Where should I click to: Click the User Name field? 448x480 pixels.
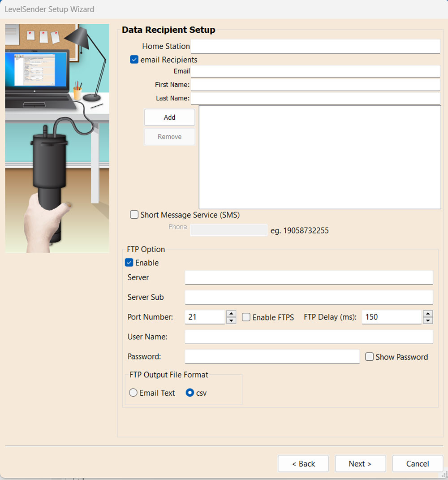[x=309, y=337]
